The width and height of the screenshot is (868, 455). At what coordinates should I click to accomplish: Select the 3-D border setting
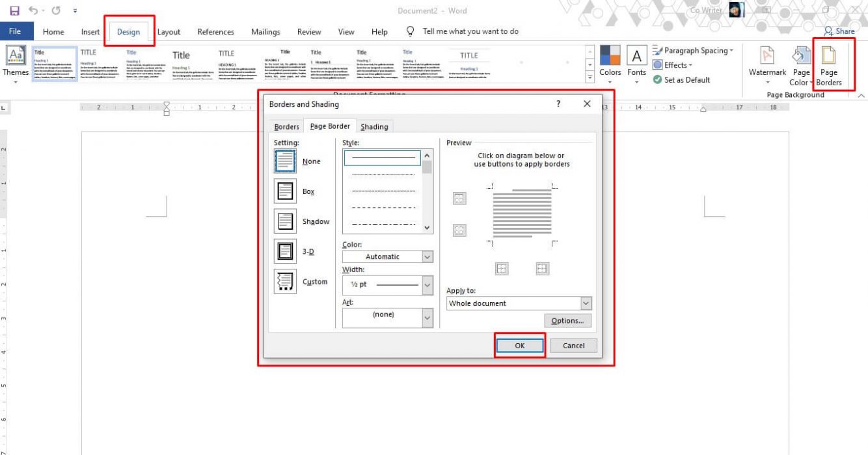pyautogui.click(x=285, y=251)
